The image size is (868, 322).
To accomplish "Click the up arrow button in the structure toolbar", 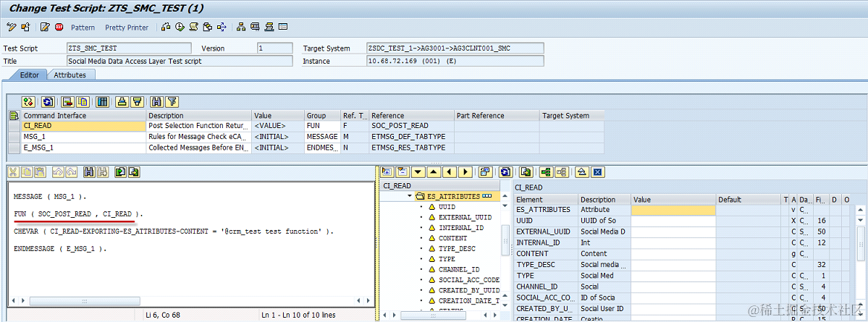I will 434,172.
